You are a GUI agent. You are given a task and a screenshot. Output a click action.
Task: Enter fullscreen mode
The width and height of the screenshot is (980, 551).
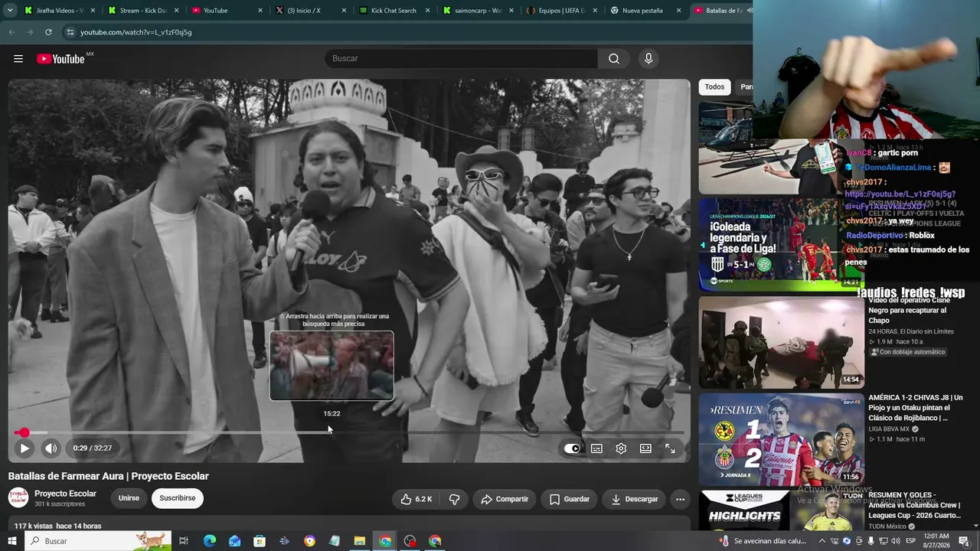click(x=670, y=448)
